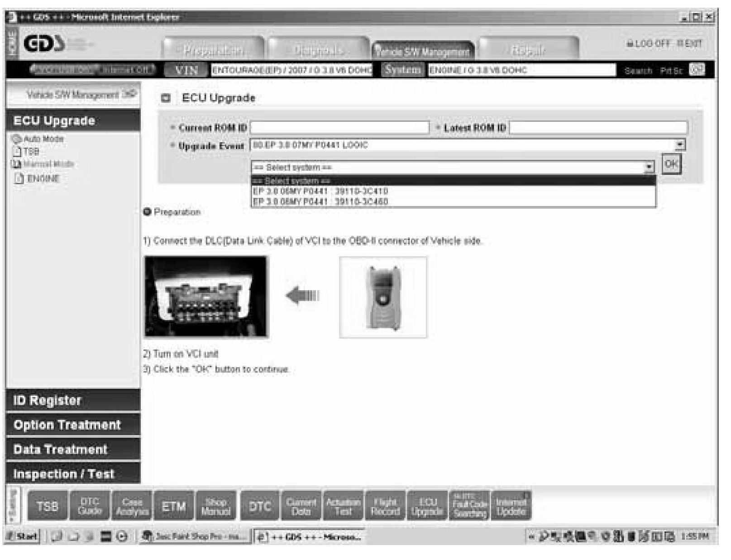
Task: Click the Current ROM ID field
Action: [x=339, y=128]
